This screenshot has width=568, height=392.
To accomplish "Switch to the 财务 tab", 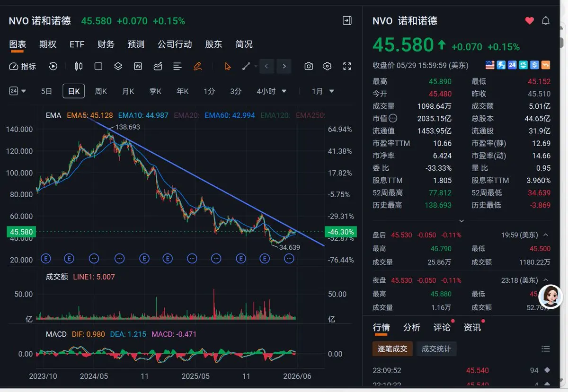I will (x=106, y=44).
